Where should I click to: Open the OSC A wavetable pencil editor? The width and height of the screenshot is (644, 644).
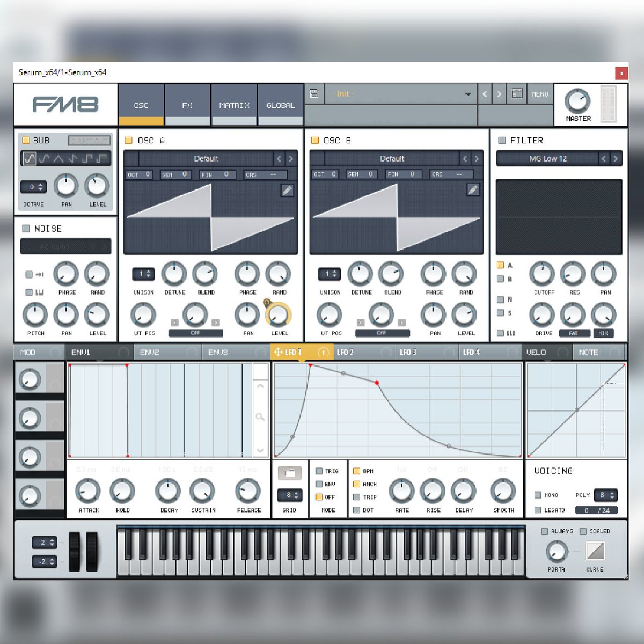[287, 190]
